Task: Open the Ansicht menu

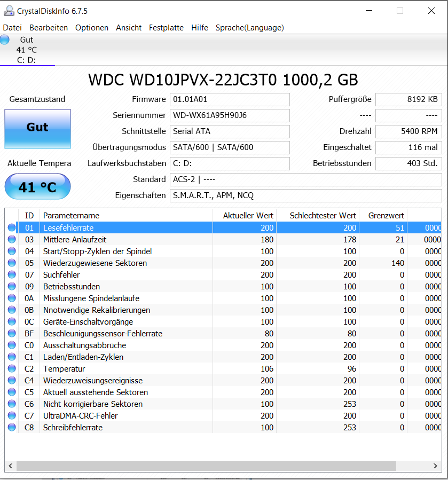Action: pos(129,28)
